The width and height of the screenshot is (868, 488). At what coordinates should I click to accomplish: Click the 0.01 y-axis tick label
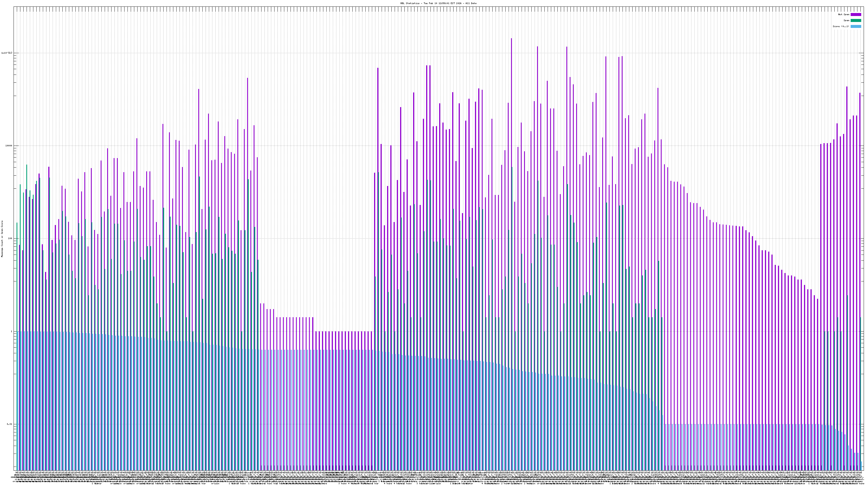(x=9, y=424)
